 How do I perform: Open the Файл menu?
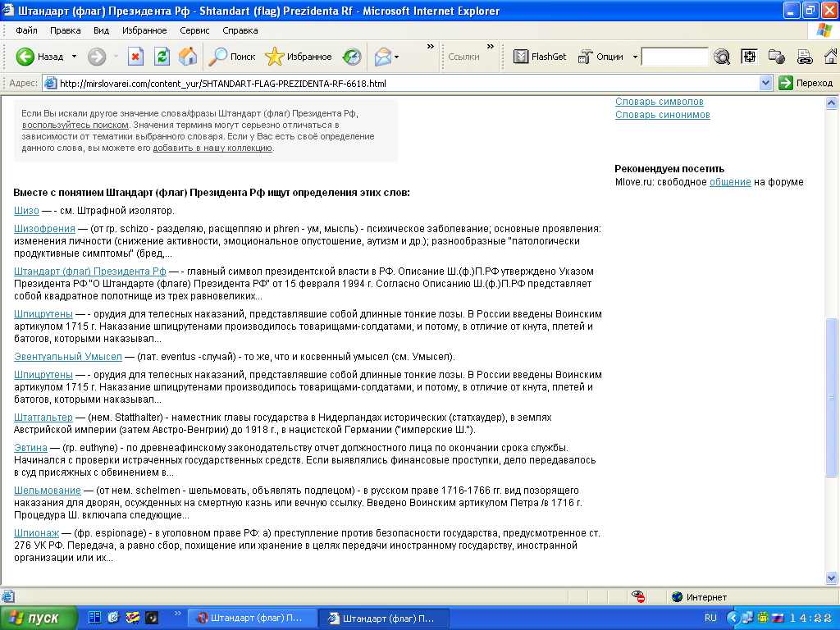[26, 30]
